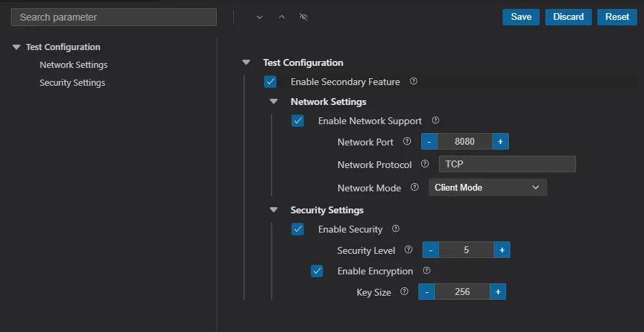Select Security Settings in the sidebar tree

coord(72,83)
